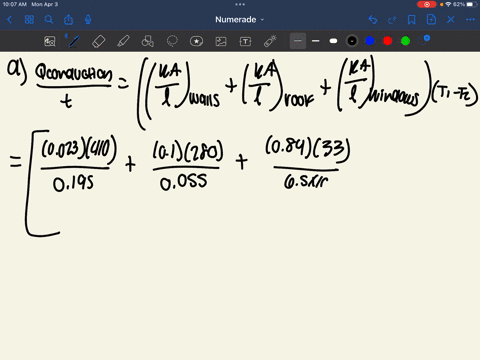Tap the share export icon
Image resolution: width=480 pixels, height=360 pixels.
pos(68,20)
